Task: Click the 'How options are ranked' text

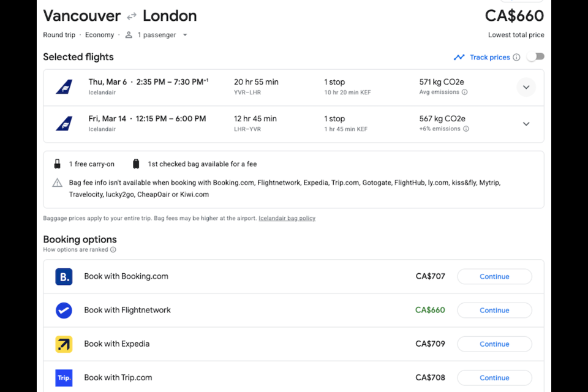Action: (75, 249)
